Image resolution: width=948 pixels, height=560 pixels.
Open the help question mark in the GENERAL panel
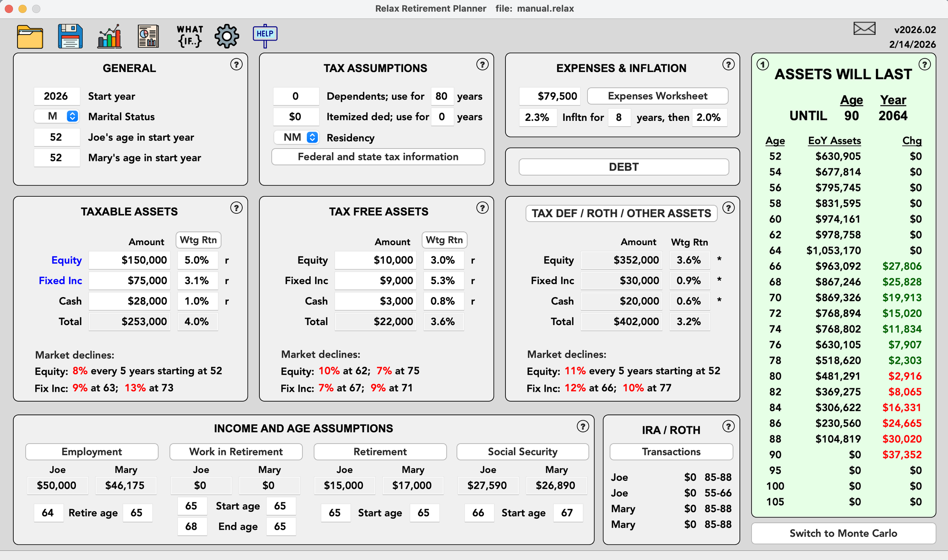click(x=236, y=65)
